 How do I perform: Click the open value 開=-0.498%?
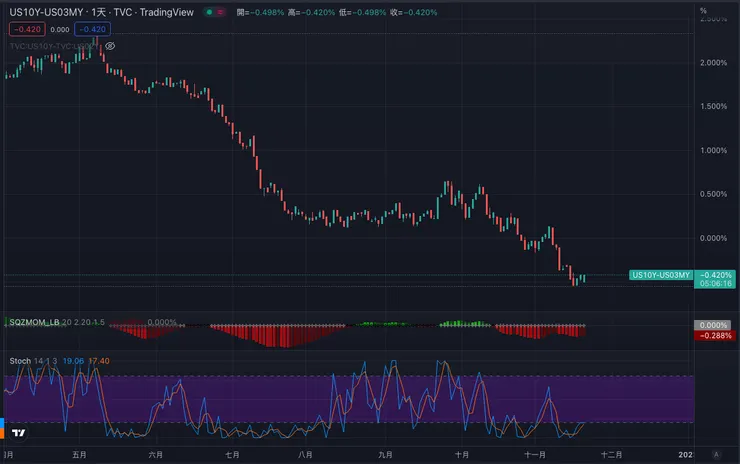tap(261, 12)
